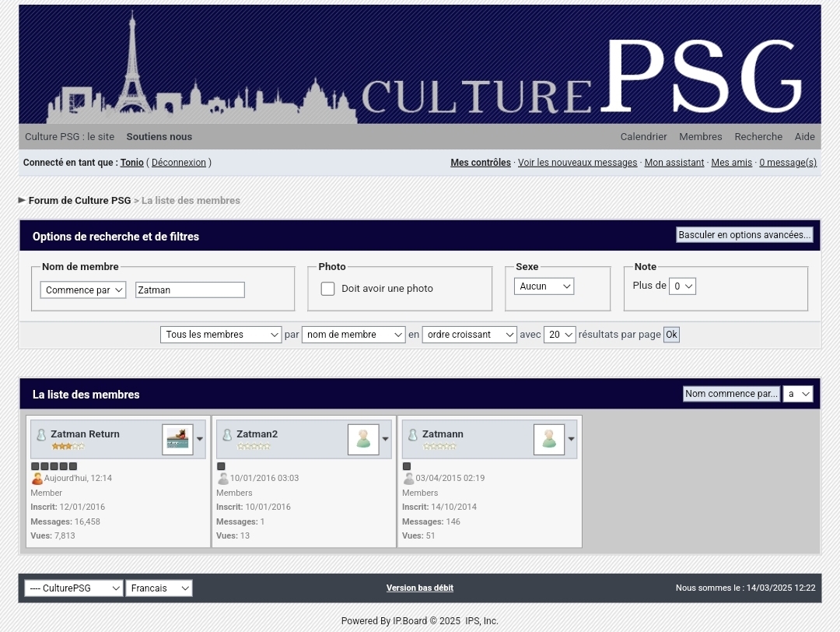Open the 'Commence par' dropdown
The height and width of the screenshot is (632, 840).
[83, 290]
